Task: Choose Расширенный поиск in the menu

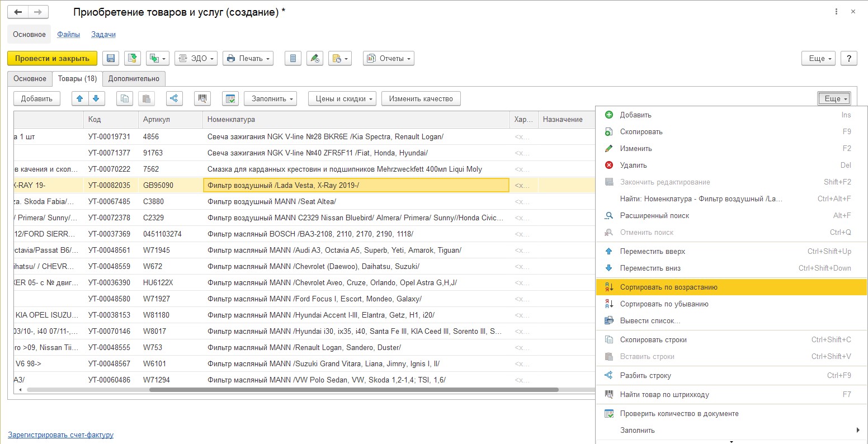Action: 654,216
